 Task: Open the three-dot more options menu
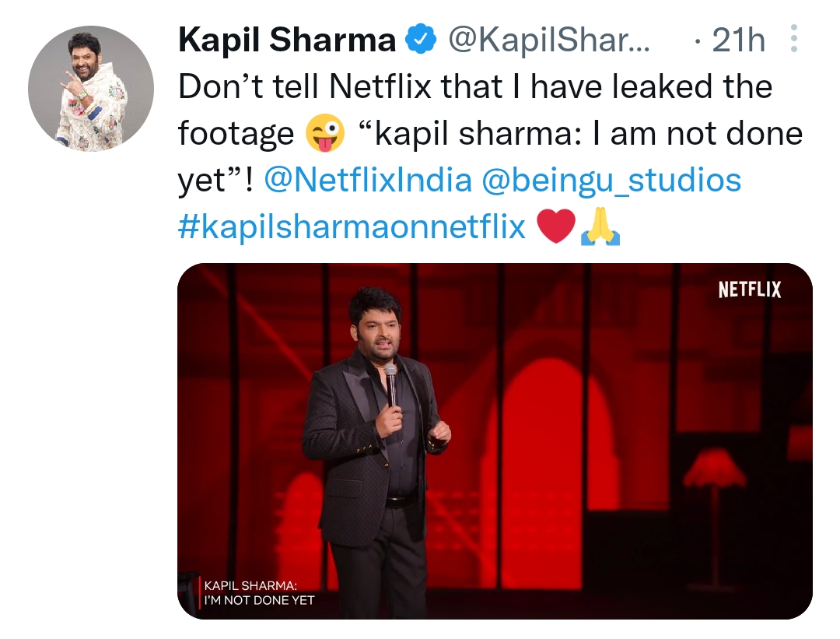[793, 37]
